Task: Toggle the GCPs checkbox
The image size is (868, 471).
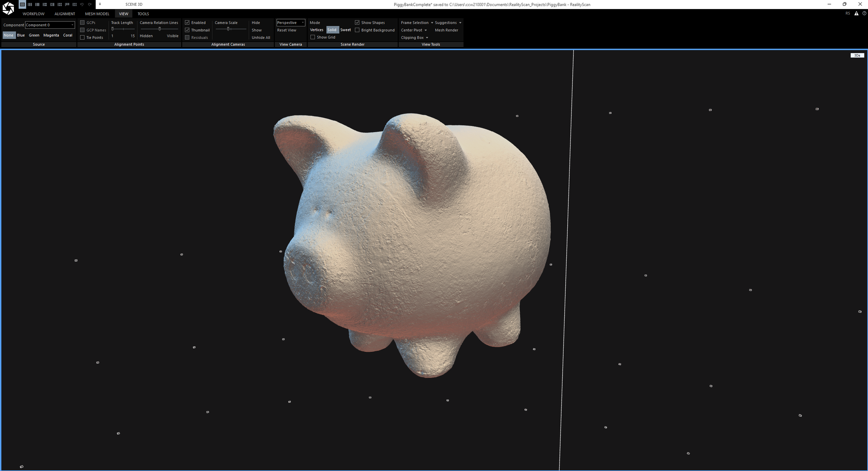Action: click(82, 23)
